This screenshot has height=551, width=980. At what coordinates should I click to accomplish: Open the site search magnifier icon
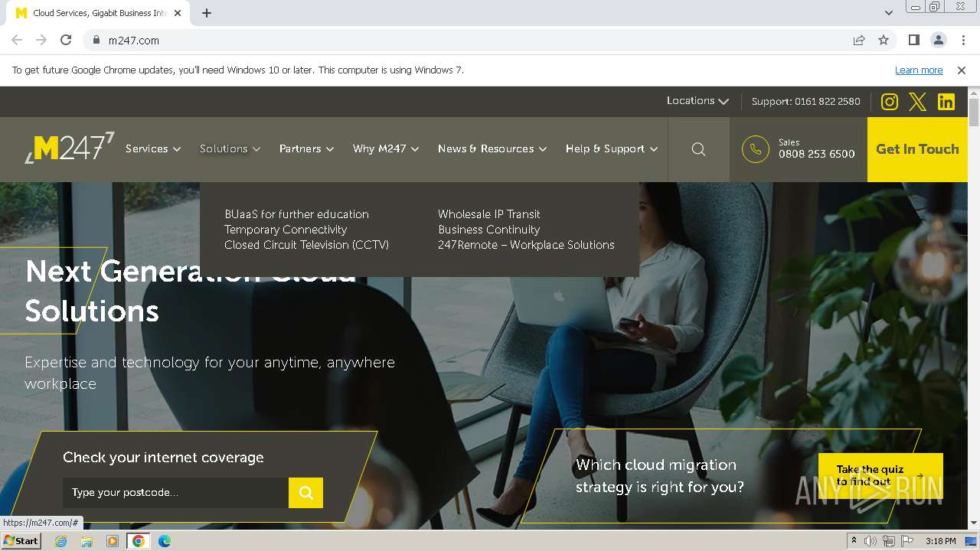click(698, 149)
